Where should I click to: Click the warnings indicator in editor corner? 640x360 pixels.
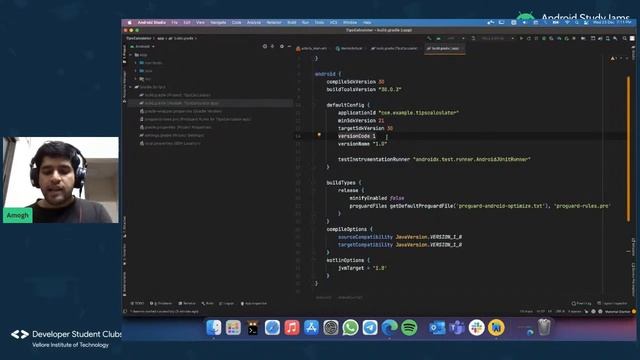(615, 58)
